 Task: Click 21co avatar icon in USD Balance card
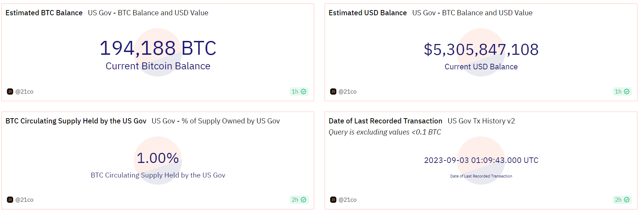coord(333,92)
